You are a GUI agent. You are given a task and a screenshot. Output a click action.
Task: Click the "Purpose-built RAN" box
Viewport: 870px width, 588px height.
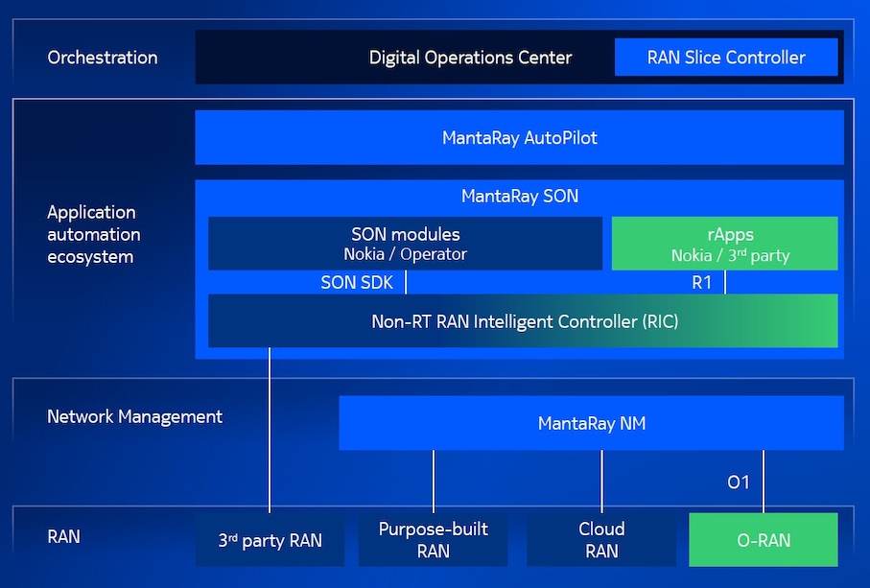point(433,540)
